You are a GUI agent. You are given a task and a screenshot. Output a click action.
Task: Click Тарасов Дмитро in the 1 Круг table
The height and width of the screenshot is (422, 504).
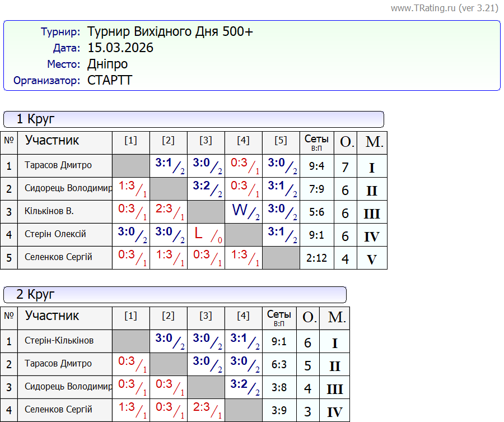click(x=58, y=165)
